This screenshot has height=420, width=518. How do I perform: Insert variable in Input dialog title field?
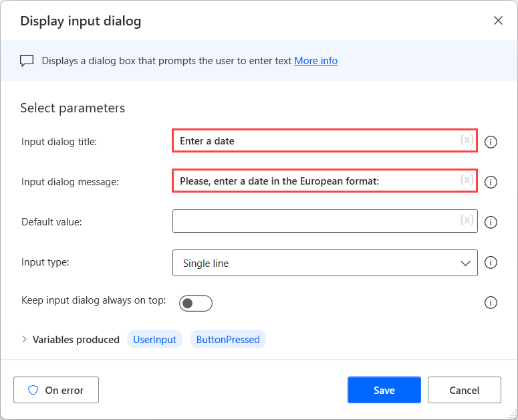pos(467,140)
